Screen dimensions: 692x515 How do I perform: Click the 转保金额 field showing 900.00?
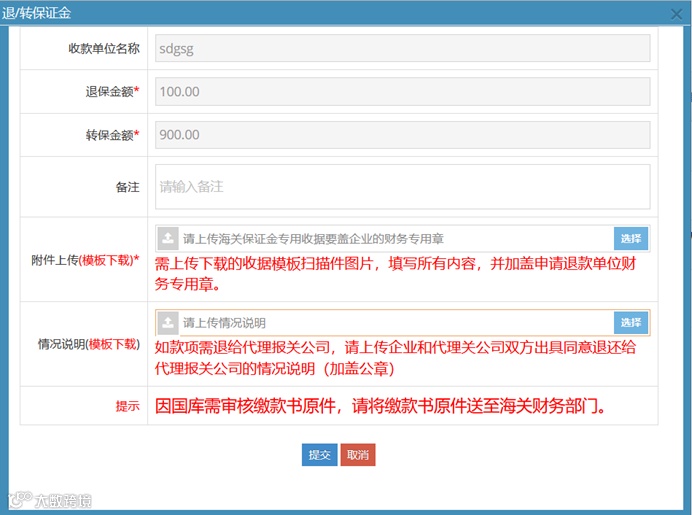point(402,135)
